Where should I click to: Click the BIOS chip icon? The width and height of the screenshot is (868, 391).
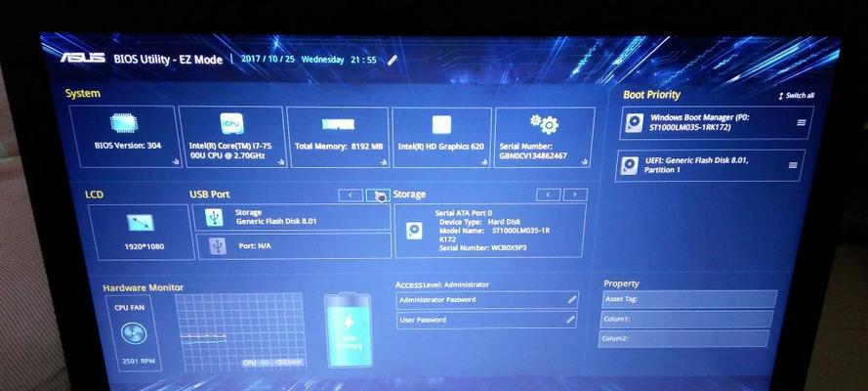pyautogui.click(x=123, y=123)
